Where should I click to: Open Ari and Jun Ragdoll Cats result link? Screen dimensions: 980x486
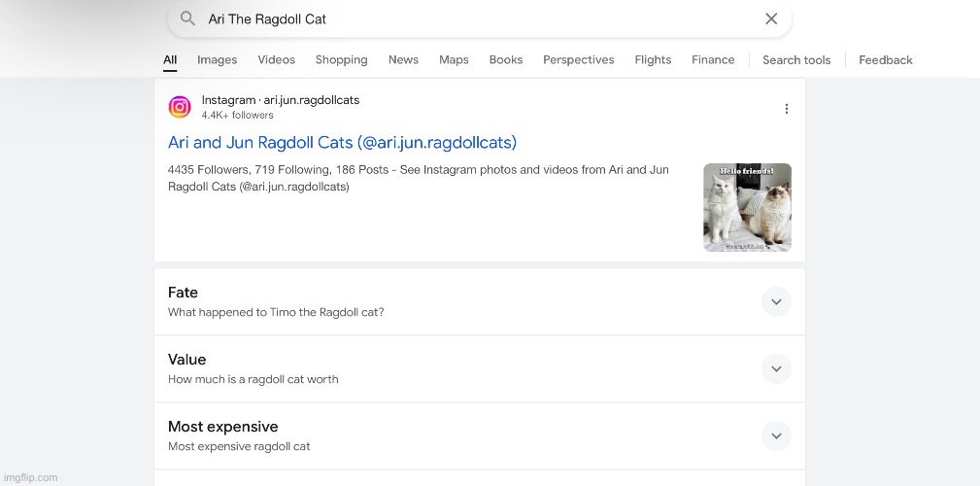tap(342, 143)
